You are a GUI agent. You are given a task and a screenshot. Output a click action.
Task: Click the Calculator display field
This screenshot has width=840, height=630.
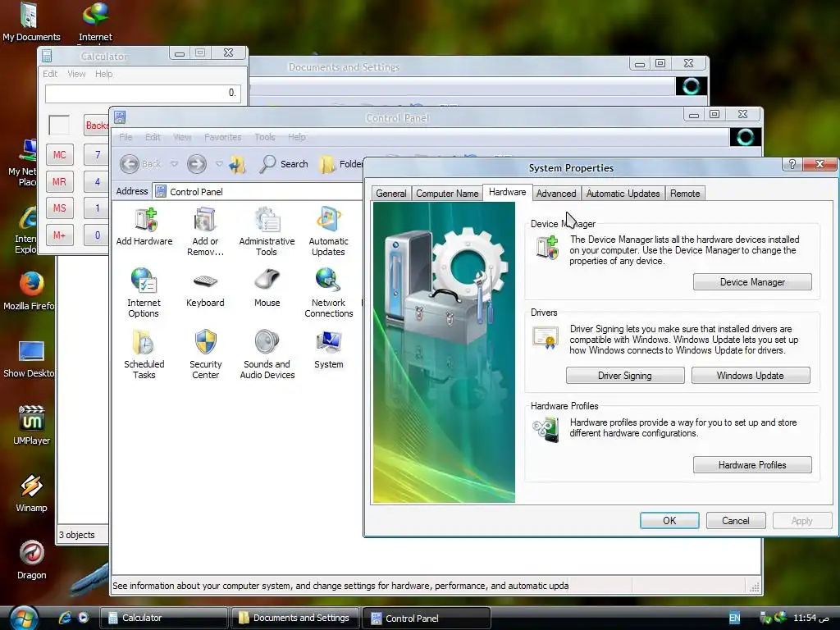tap(143, 93)
